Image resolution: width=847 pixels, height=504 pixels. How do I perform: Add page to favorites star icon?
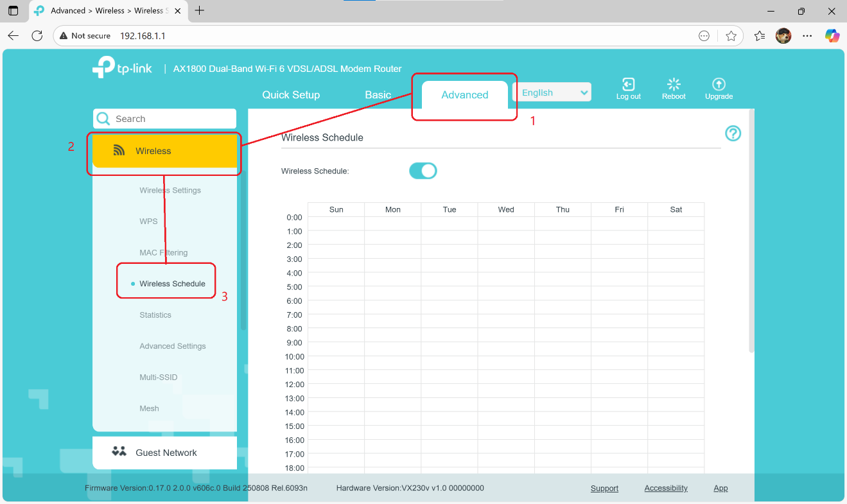coord(731,36)
